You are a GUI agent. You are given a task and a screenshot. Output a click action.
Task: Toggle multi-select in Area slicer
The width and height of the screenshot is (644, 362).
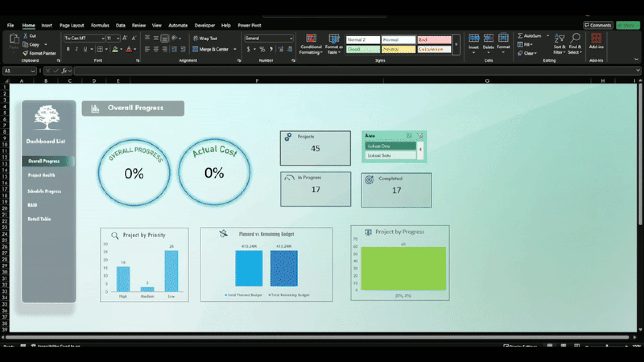pyautogui.click(x=409, y=136)
